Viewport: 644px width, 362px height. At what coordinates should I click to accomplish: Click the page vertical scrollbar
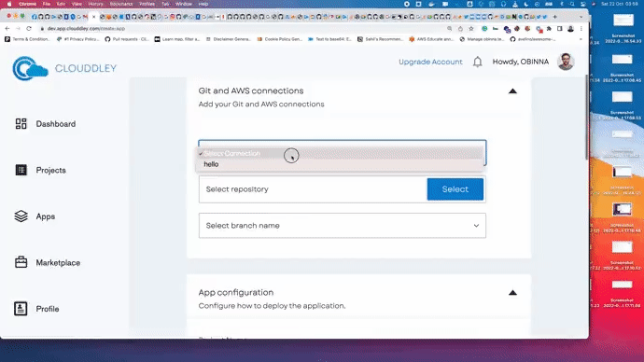(586, 117)
